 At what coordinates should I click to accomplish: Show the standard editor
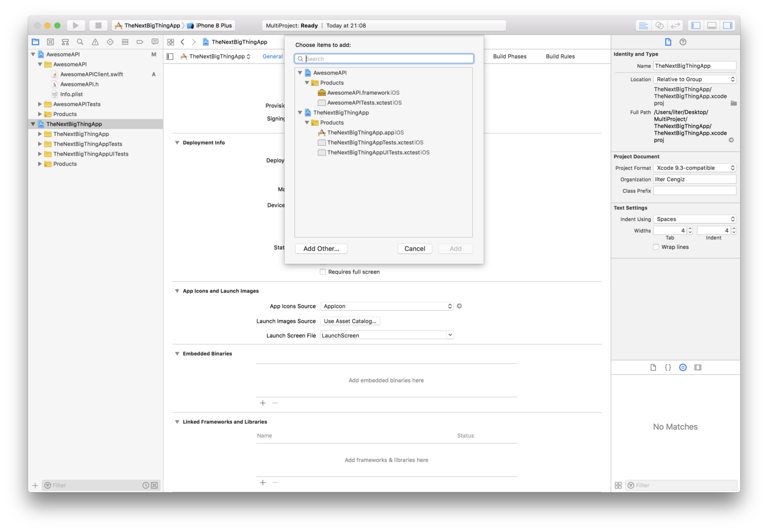(x=643, y=25)
